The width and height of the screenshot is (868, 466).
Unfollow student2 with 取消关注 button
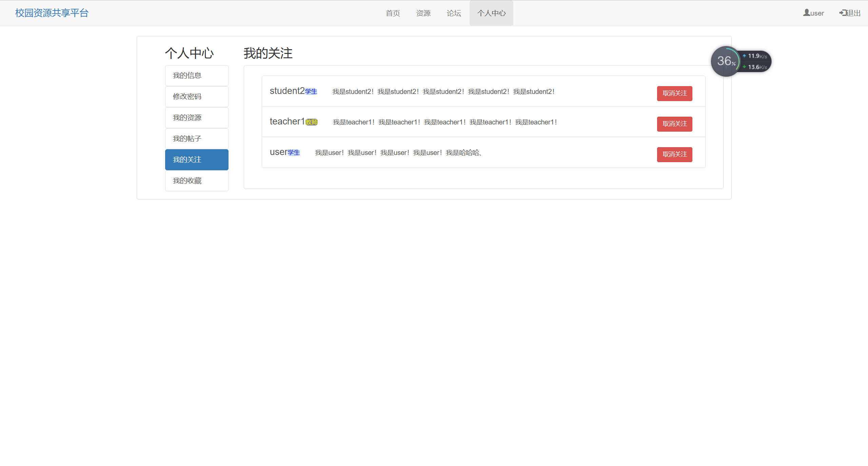pyautogui.click(x=674, y=93)
